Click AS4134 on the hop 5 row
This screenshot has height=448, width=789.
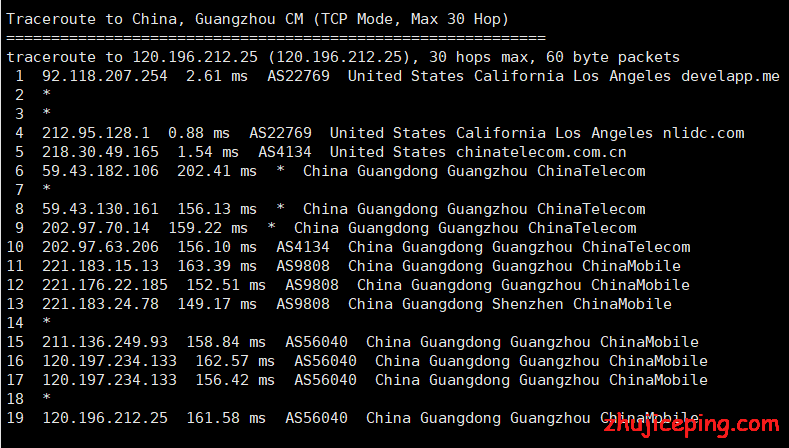pos(285,152)
